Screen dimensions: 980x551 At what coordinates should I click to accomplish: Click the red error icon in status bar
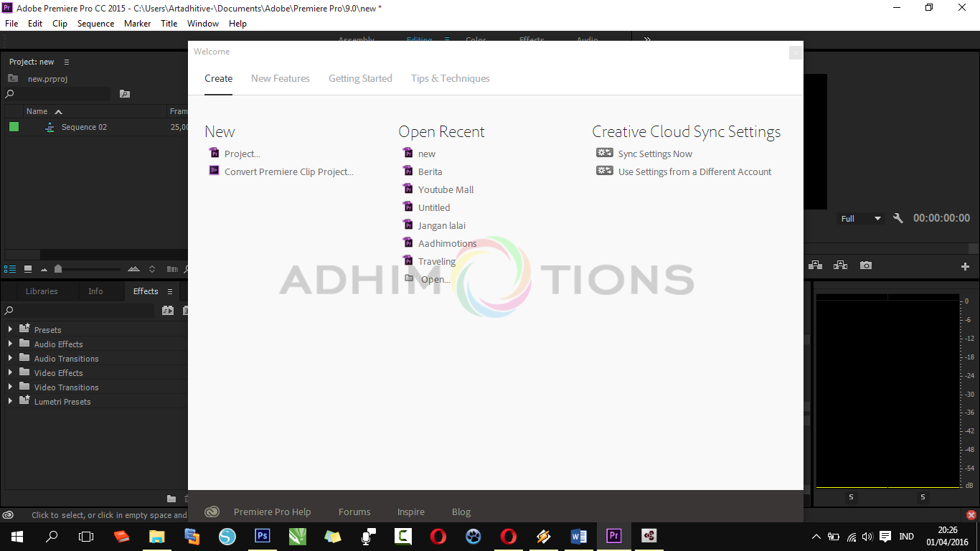(971, 515)
